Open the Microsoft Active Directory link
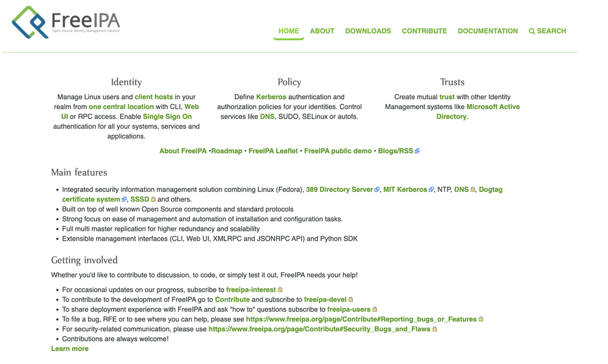 coord(478,112)
